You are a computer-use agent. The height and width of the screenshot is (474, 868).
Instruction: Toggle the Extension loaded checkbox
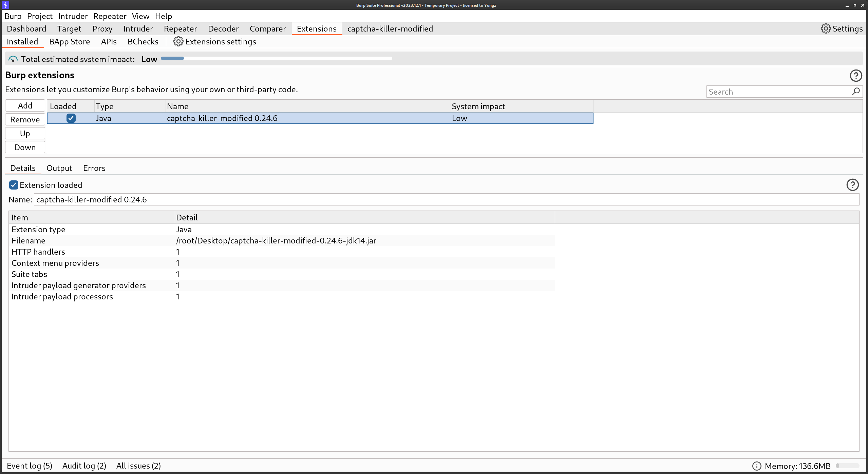(14, 185)
